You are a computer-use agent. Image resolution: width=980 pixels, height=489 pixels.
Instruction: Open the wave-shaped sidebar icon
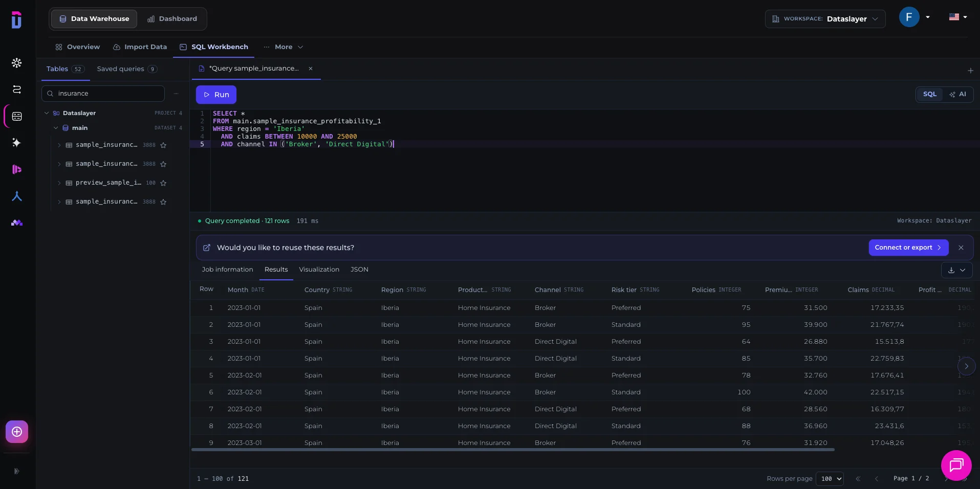[17, 223]
